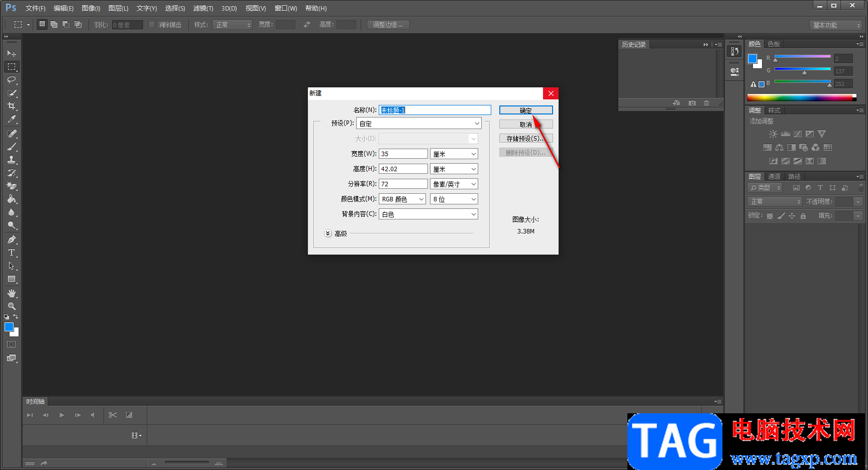Select the Paint Bucket tool

(12, 199)
